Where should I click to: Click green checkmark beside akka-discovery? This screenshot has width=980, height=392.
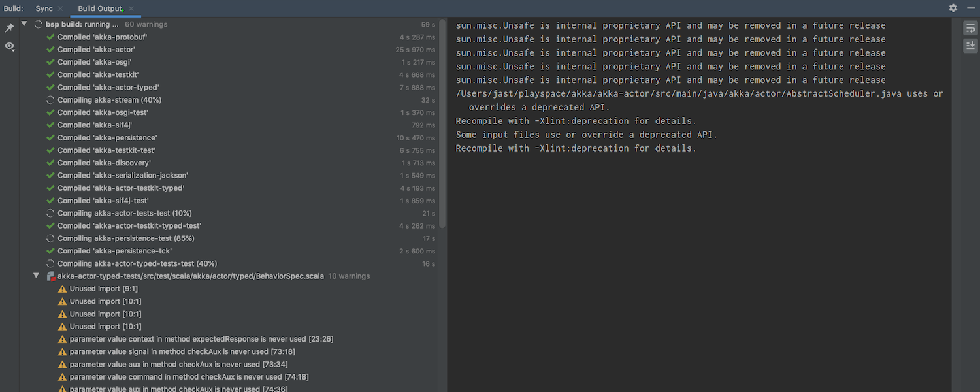(x=50, y=163)
